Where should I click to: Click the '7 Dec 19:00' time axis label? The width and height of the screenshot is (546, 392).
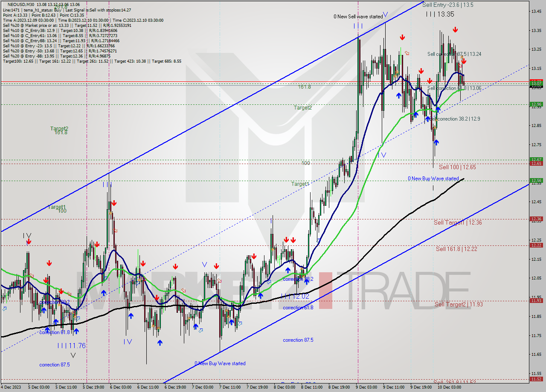257,387
